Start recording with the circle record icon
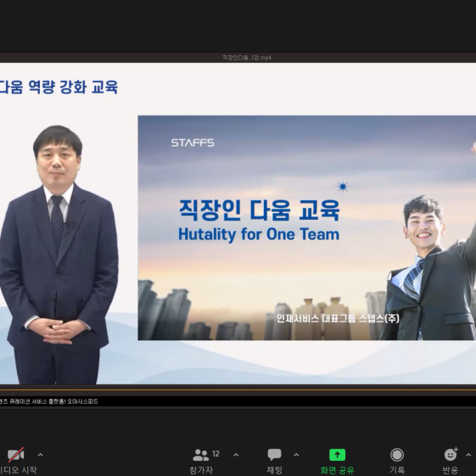This screenshot has width=476, height=476. [397, 455]
